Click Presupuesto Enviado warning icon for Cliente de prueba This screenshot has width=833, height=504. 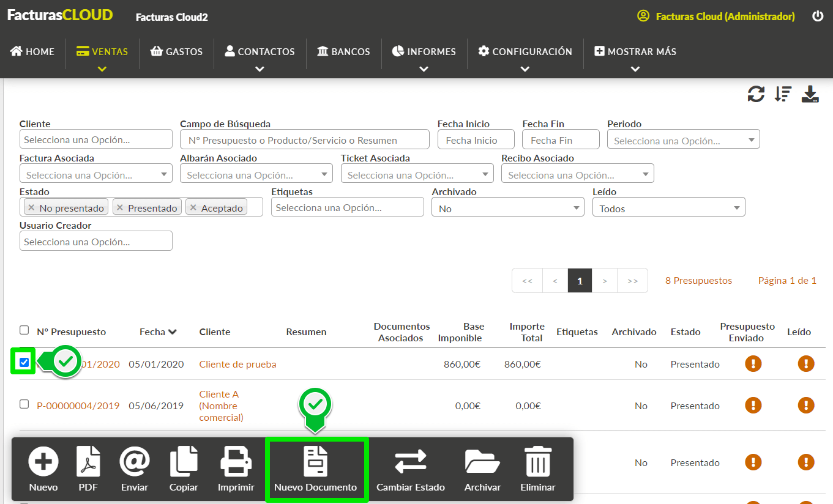click(753, 364)
